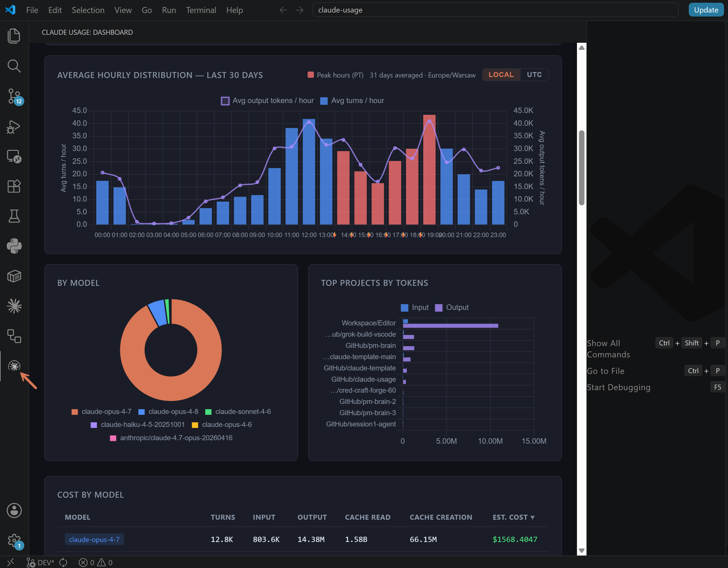The width and height of the screenshot is (728, 568).
Task: Open the Run menu
Action: [169, 10]
